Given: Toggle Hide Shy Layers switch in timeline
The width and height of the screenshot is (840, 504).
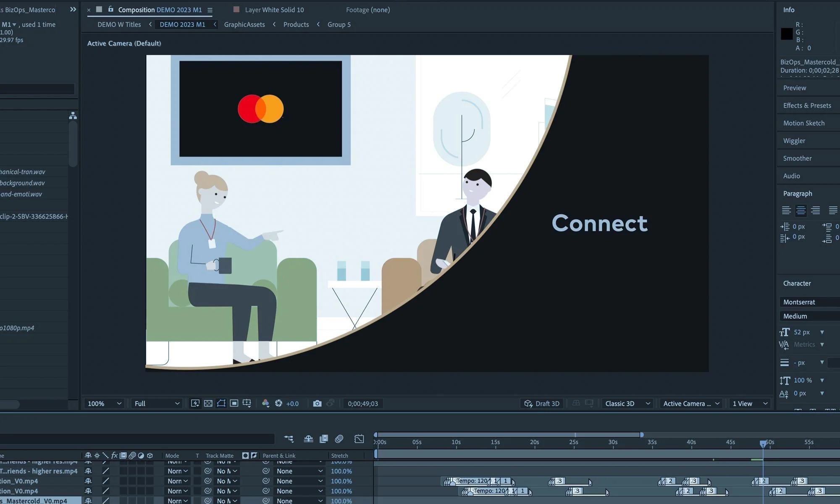Looking at the screenshot, I should (308, 439).
